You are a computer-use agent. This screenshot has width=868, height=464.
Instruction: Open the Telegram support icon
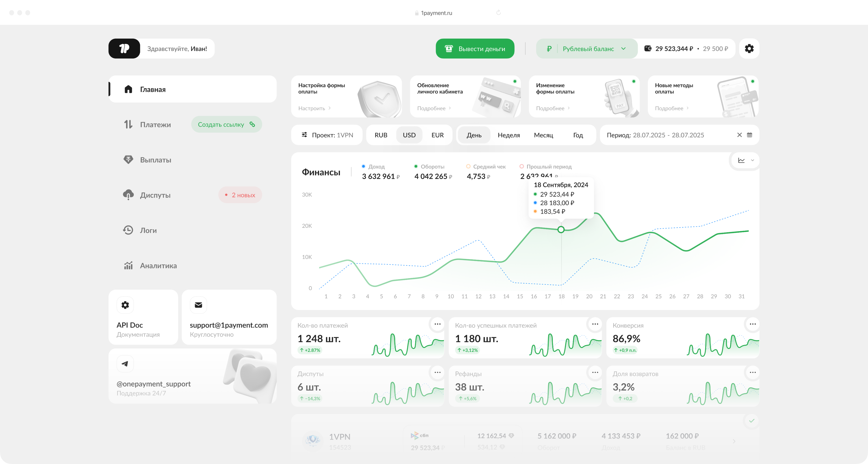click(125, 364)
